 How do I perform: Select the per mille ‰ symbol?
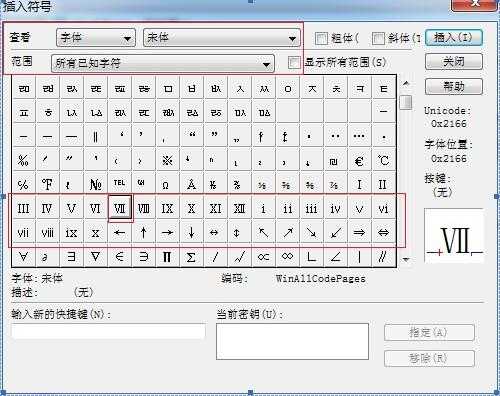tap(23, 161)
